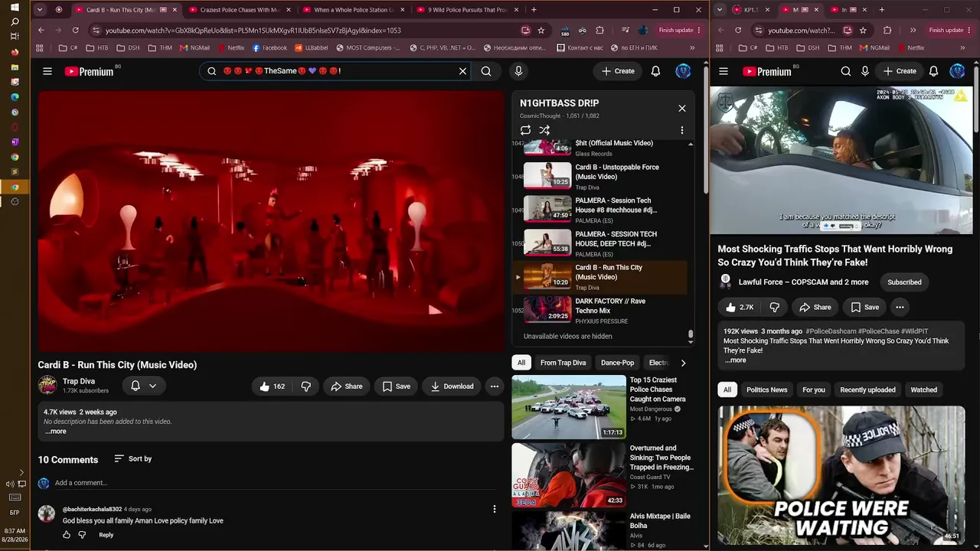Viewport: 980px width, 551px height.
Task: Close the N1GHTBASS DR!P playlist panel
Action: pos(682,108)
